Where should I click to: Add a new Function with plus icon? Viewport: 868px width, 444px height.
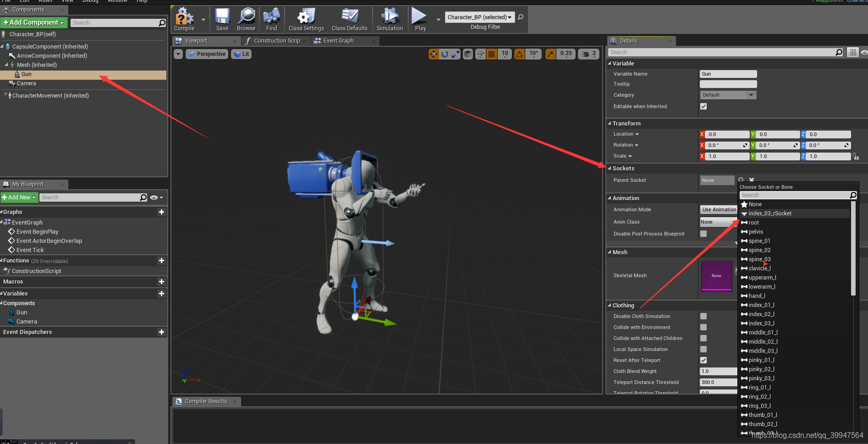click(x=161, y=260)
